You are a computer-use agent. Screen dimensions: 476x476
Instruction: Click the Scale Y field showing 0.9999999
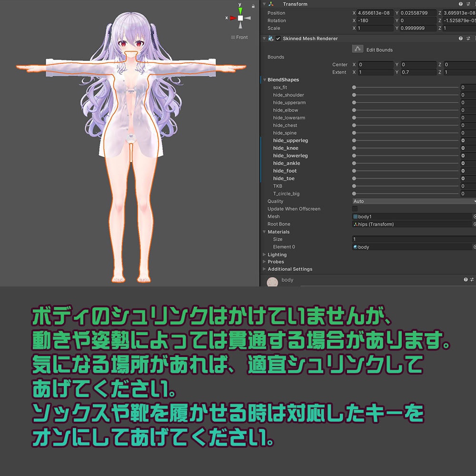click(418, 28)
